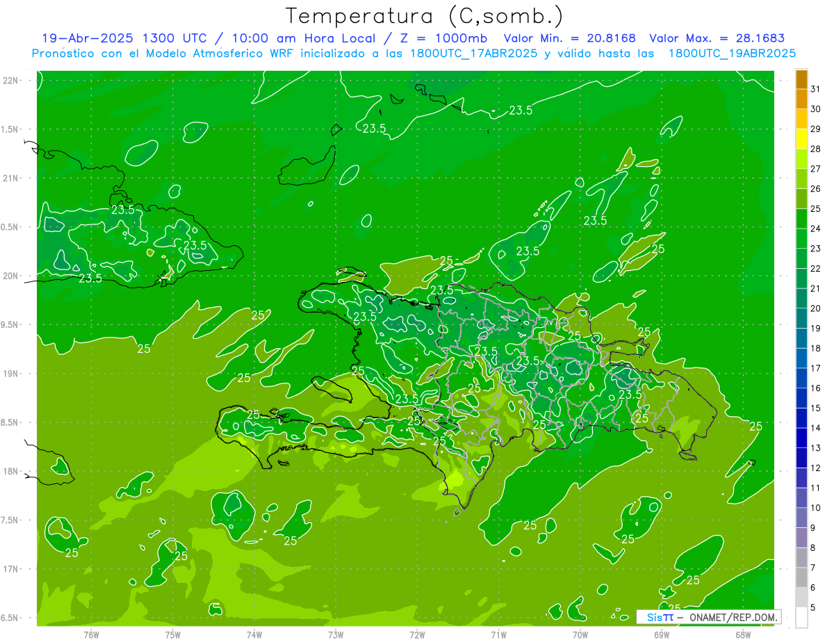The width and height of the screenshot is (834, 644).
Task: Click the '20N' latitude axis label
Action: (10, 276)
